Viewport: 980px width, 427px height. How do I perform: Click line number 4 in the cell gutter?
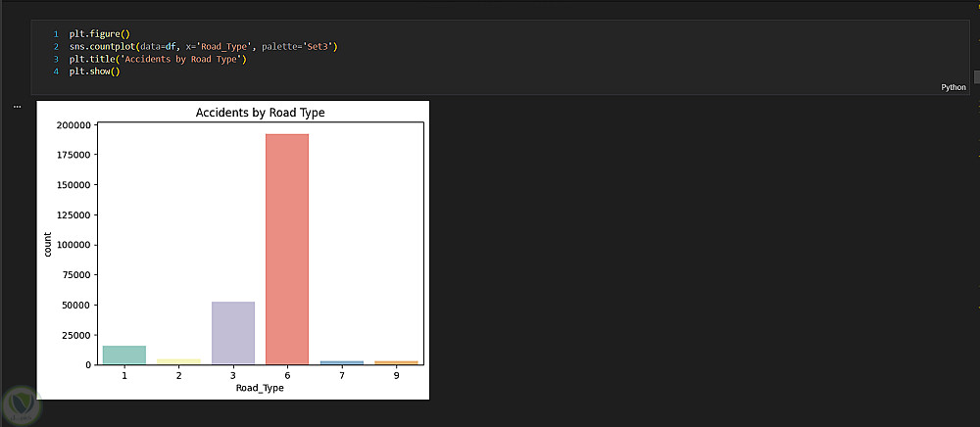(56, 72)
